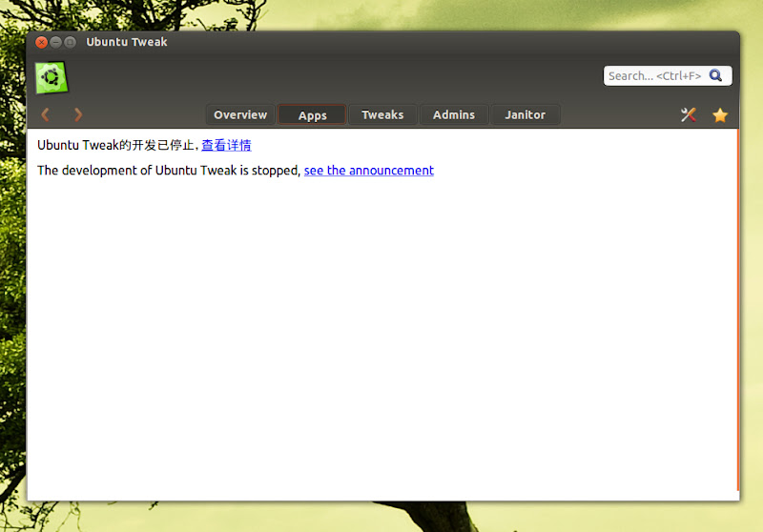The height and width of the screenshot is (532, 763).
Task: Click the 'Ubuntu Tweak' window title text
Action: (127, 42)
